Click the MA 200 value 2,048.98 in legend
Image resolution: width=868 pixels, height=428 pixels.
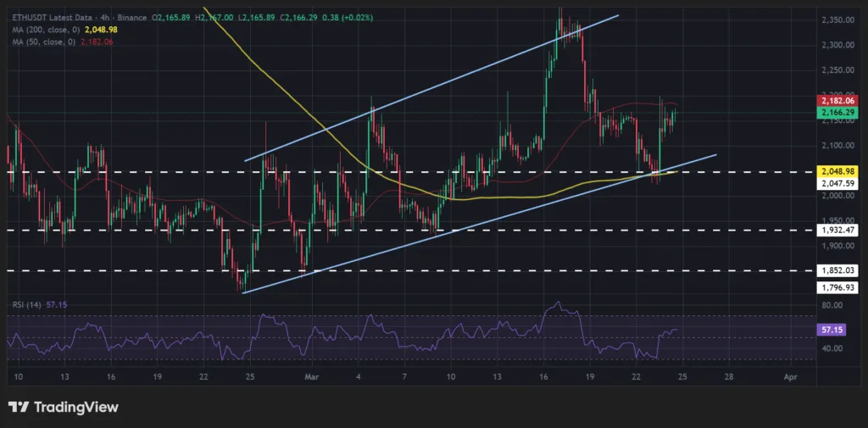101,30
